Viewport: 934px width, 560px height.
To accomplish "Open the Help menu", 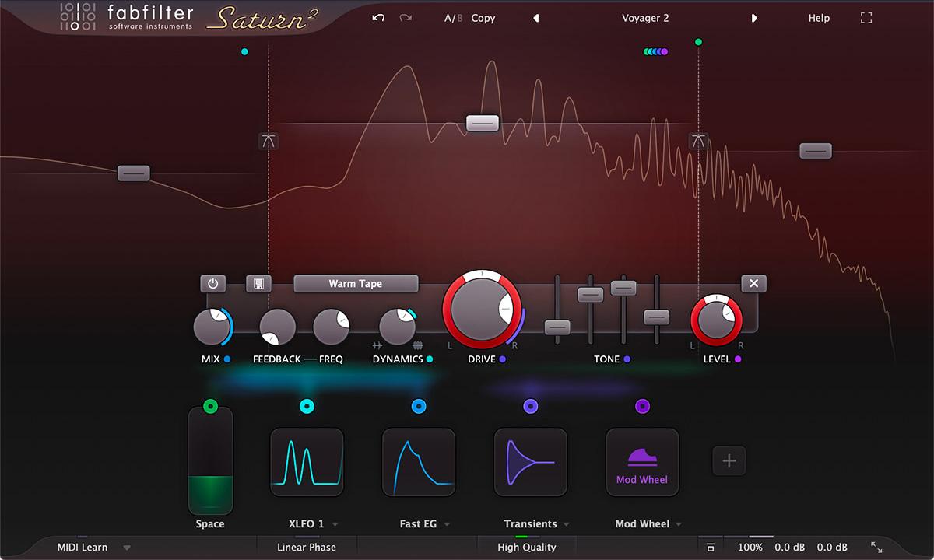I will 818,17.
